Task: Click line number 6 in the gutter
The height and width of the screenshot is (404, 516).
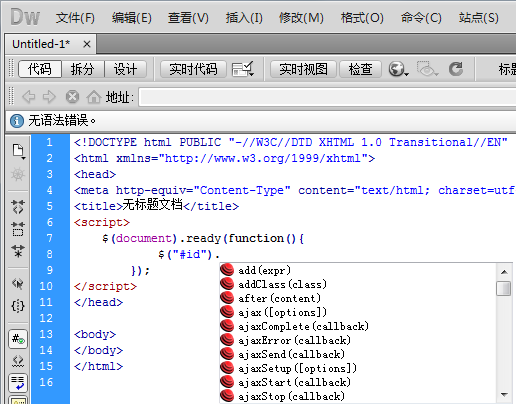Action: [50, 222]
